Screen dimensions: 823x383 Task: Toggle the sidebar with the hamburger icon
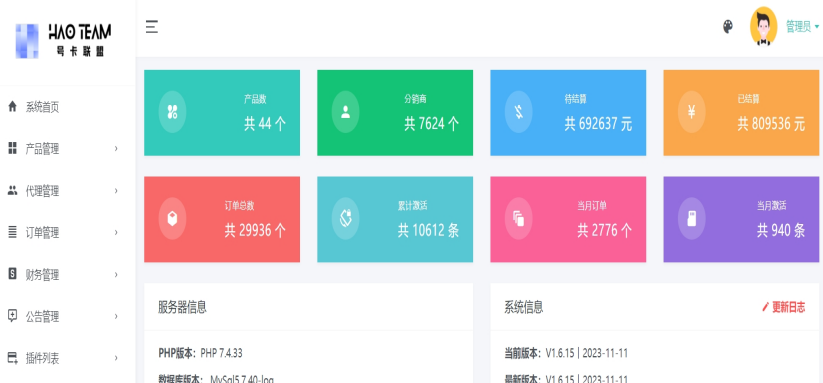coord(152,27)
